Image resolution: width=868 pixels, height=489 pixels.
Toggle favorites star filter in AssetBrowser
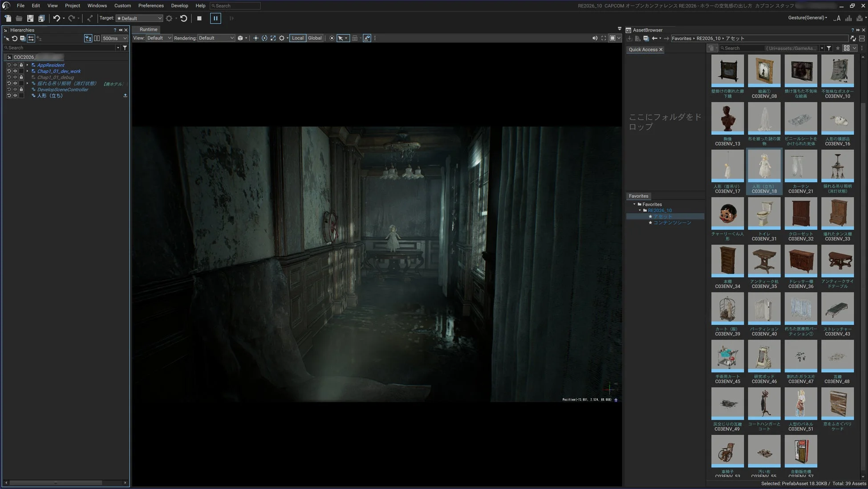point(838,48)
